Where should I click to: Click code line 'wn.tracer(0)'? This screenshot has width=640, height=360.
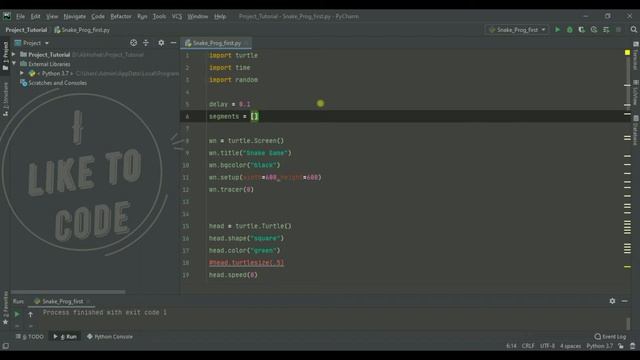[231, 190]
